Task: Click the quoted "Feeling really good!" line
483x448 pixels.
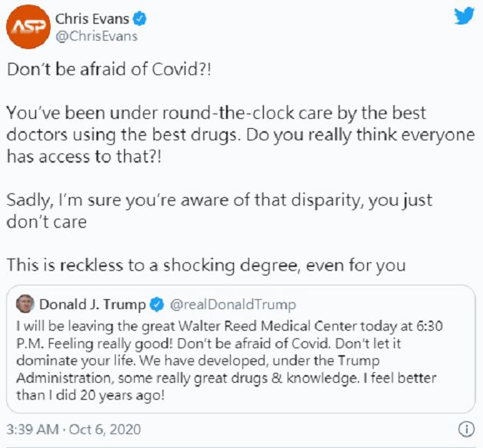Action: pos(209,344)
